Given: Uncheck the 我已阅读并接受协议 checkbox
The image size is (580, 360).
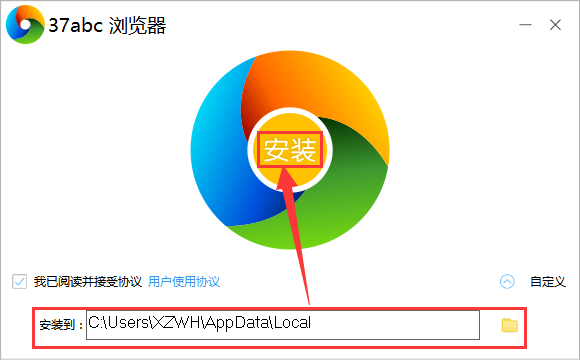Looking at the screenshot, I should [x=19, y=282].
